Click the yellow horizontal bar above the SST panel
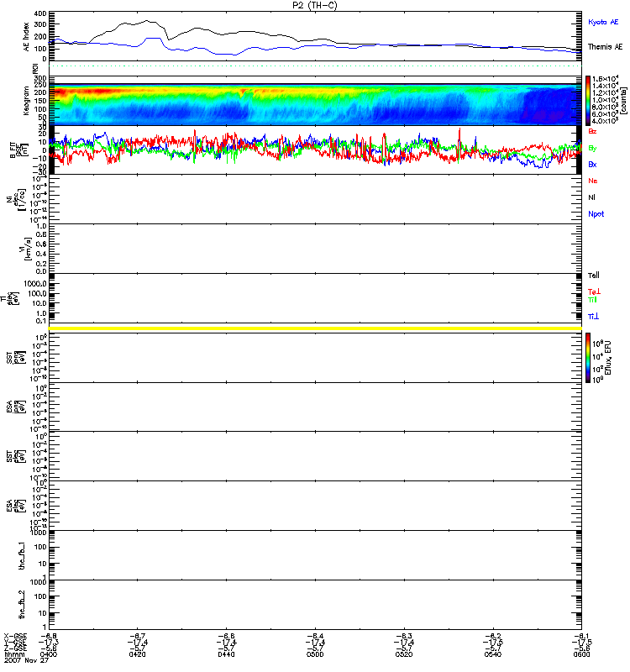Screen dimensions: 630x672 (315, 328)
